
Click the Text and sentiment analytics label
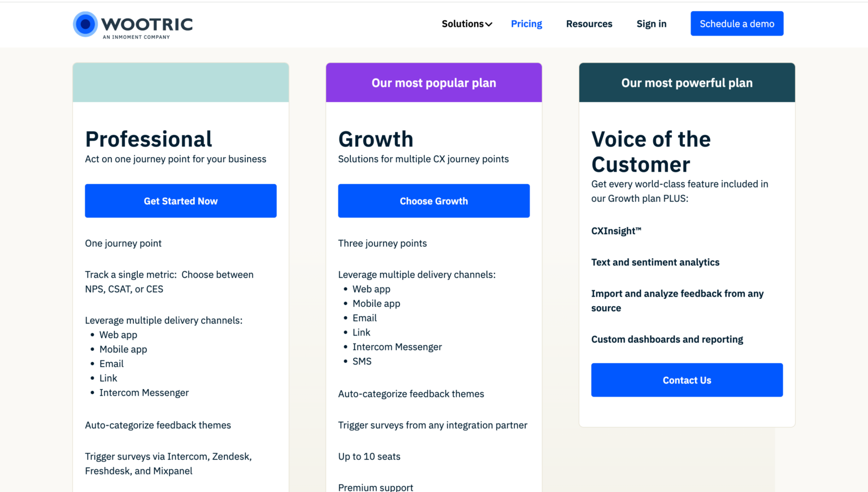656,262
